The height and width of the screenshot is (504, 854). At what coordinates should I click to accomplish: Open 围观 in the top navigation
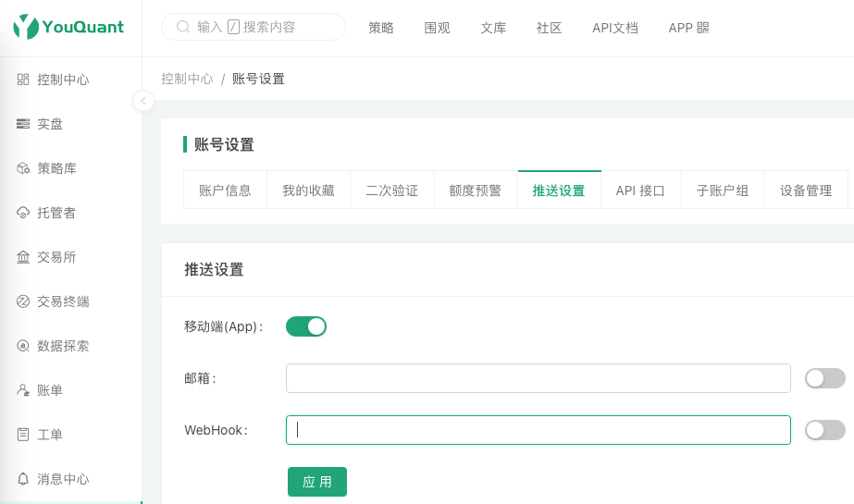(x=438, y=28)
